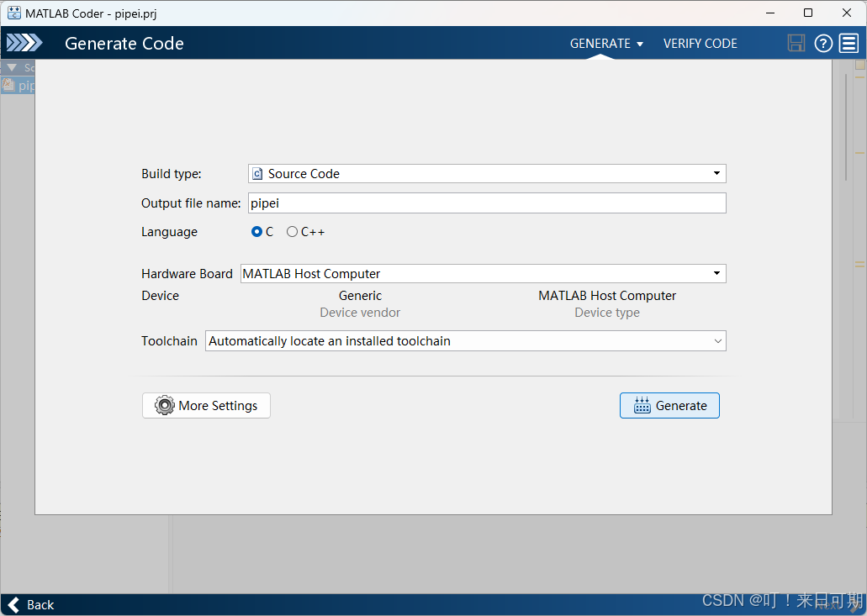The image size is (867, 616).
Task: Click the gear icon on More Settings
Action: [x=164, y=406]
